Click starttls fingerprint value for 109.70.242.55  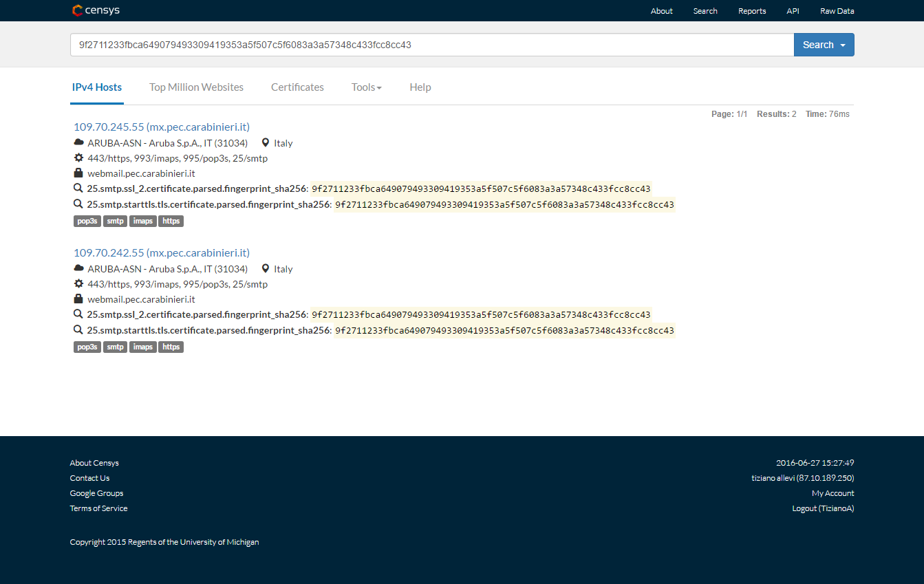point(505,330)
